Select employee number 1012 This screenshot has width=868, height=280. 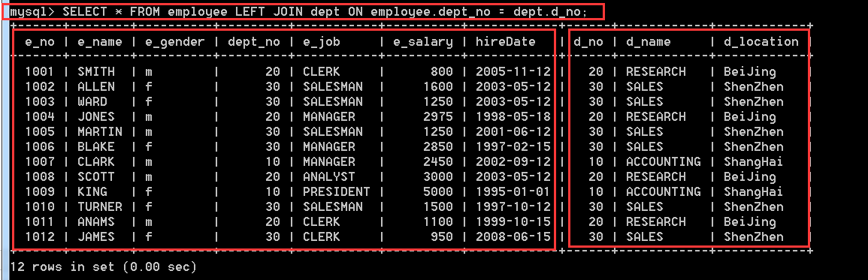pyautogui.click(x=40, y=236)
